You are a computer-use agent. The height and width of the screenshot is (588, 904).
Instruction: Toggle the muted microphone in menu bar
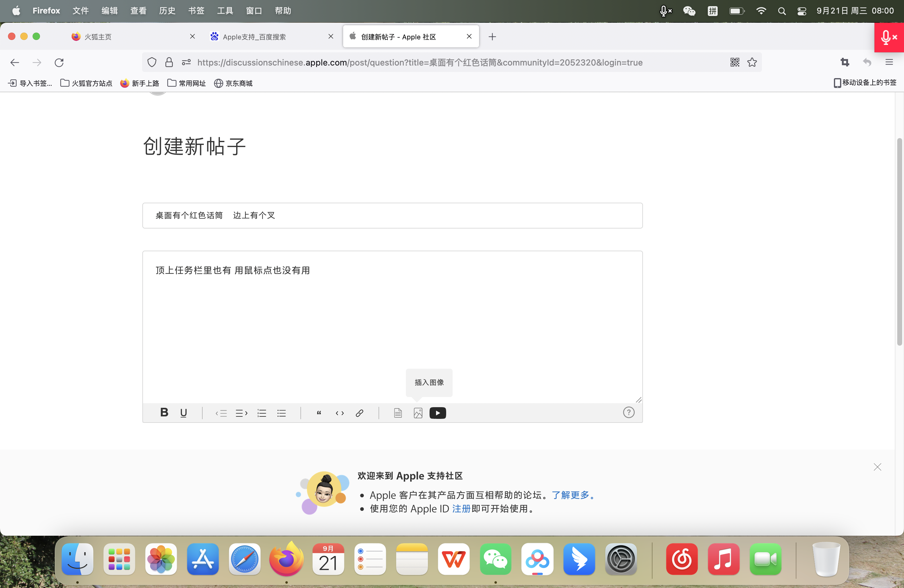tap(665, 11)
